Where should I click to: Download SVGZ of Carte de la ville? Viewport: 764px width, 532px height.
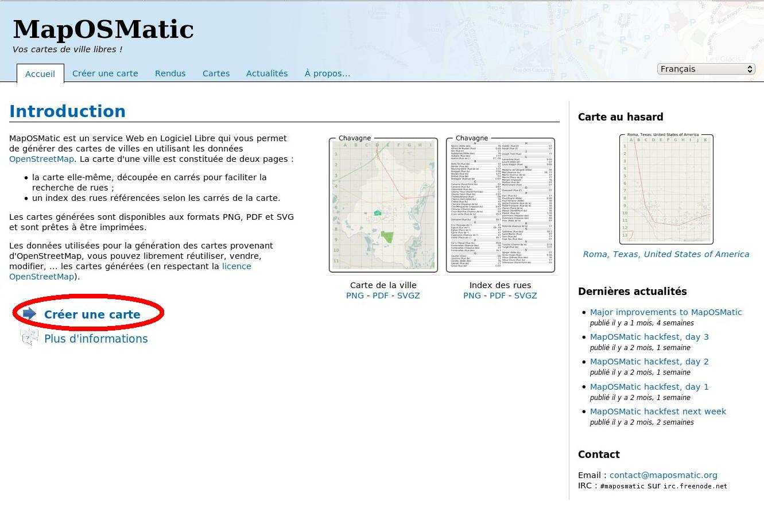point(409,296)
